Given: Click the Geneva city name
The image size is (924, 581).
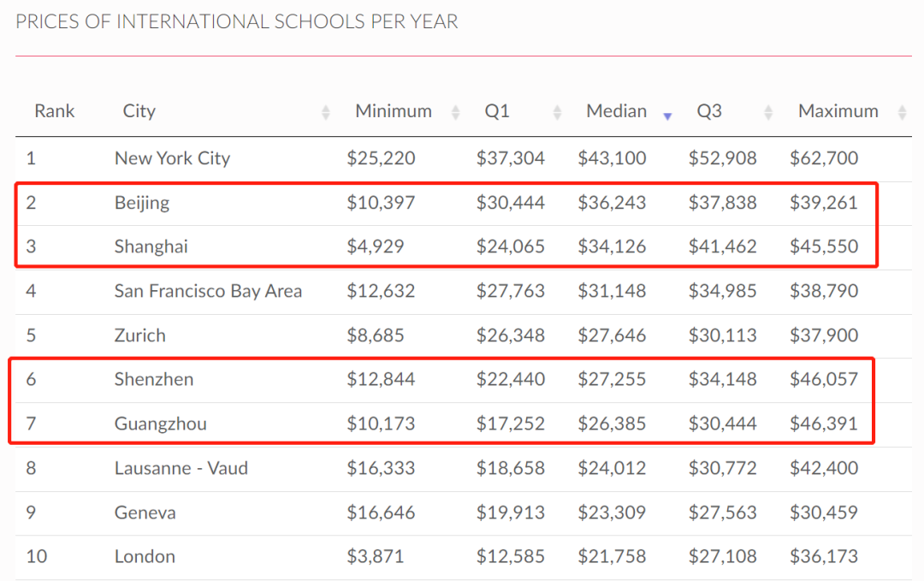Looking at the screenshot, I should (145, 513).
